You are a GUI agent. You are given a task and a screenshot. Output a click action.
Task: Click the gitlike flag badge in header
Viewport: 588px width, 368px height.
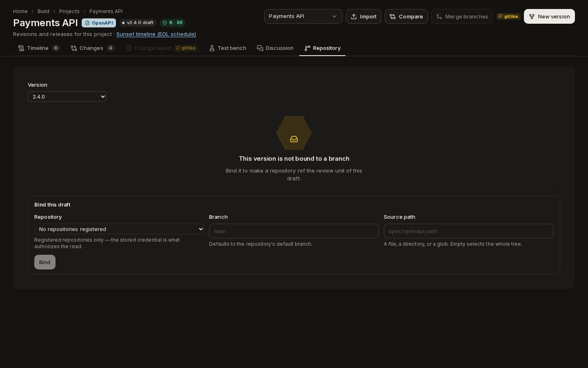[508, 16]
